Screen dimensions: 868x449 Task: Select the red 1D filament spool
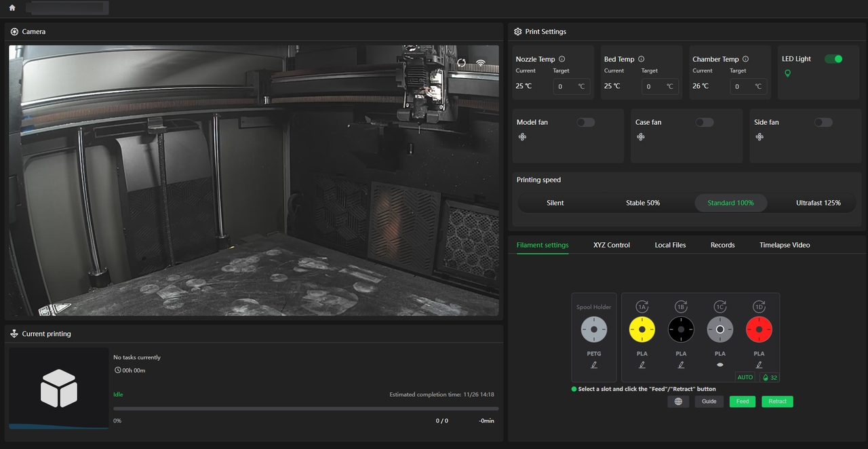(759, 330)
